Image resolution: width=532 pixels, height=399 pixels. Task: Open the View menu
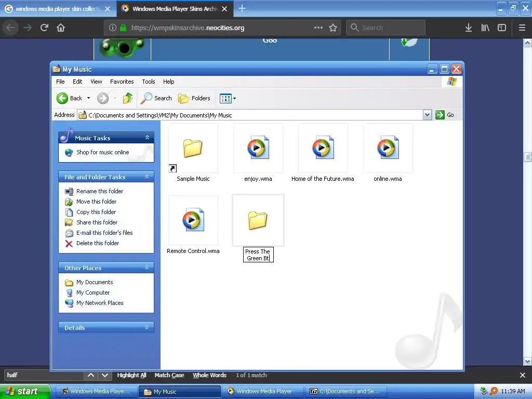(96, 82)
